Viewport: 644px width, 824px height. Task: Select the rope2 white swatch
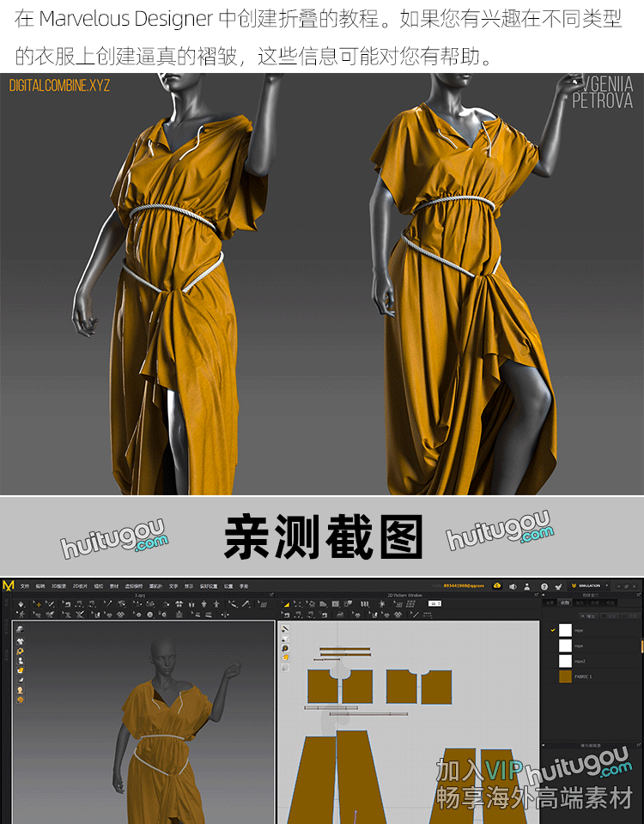click(565, 661)
